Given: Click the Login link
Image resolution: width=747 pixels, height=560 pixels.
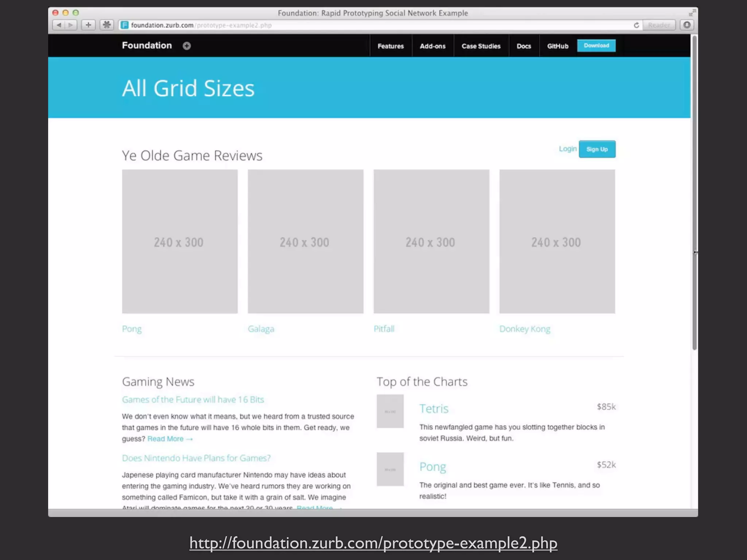Looking at the screenshot, I should click(x=568, y=149).
